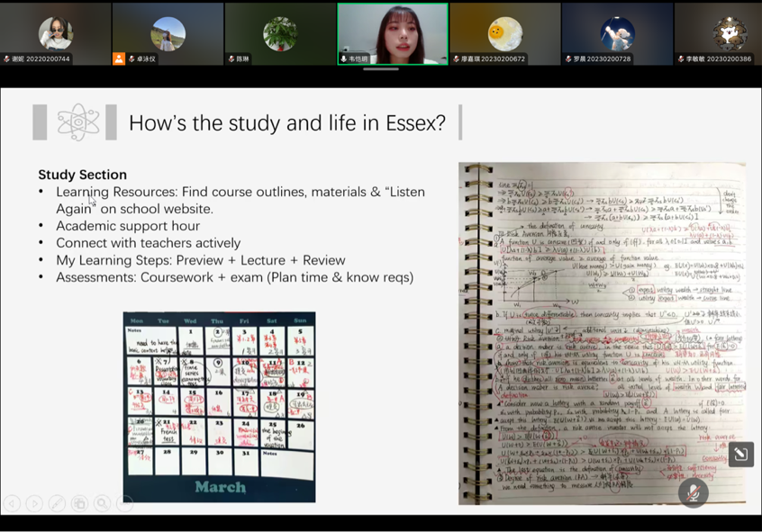The width and height of the screenshot is (762, 532).
Task: Select participant video tile 谢妮 20220200744
Action: 56,33
